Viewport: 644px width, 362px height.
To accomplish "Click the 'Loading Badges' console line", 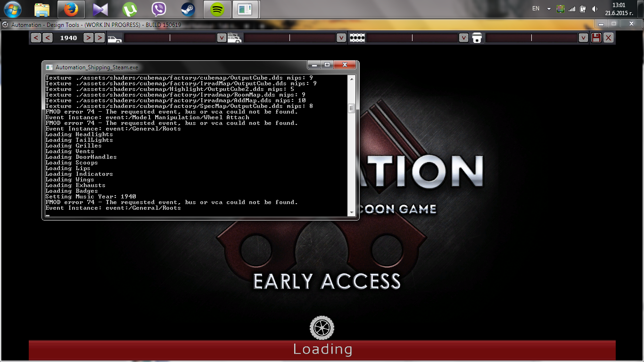I will [x=72, y=191].
